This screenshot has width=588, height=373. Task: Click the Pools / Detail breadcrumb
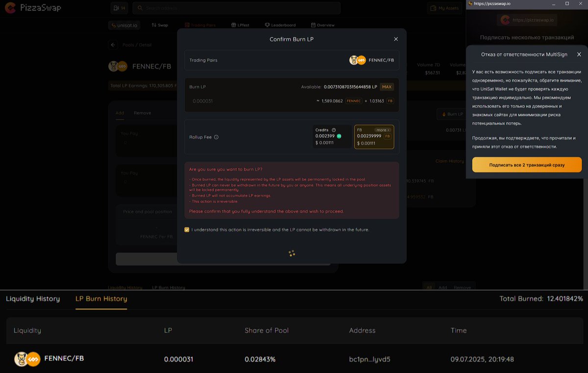137,45
